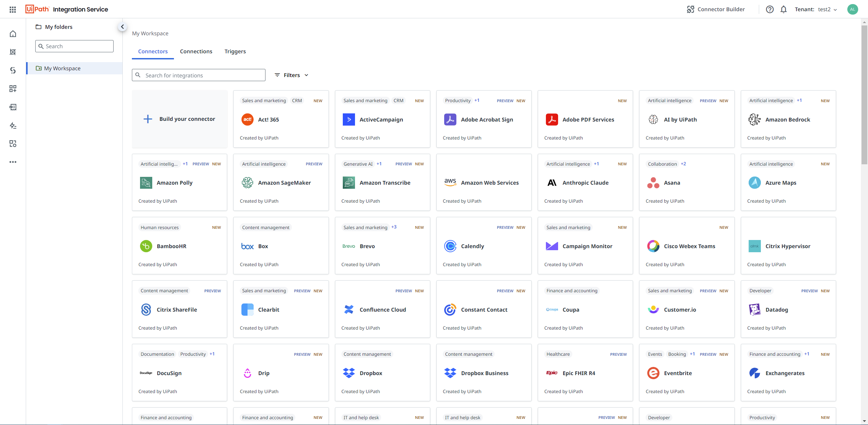868x425 pixels.
Task: Switch to the Connectors tab
Action: pyautogui.click(x=153, y=51)
